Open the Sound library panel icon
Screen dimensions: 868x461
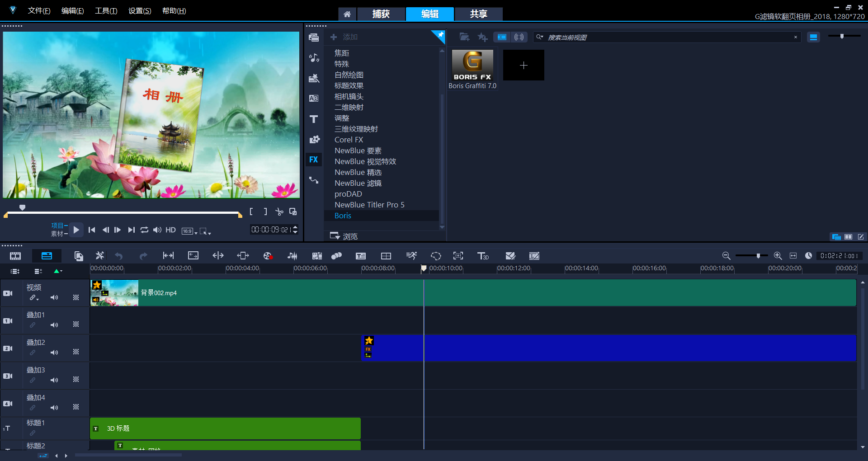(314, 58)
